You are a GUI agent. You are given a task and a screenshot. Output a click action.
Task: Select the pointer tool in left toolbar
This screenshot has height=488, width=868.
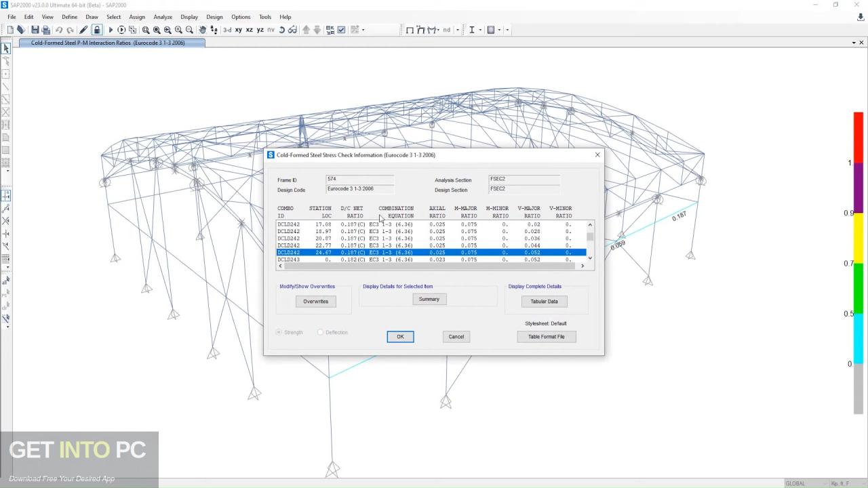pyautogui.click(x=6, y=49)
